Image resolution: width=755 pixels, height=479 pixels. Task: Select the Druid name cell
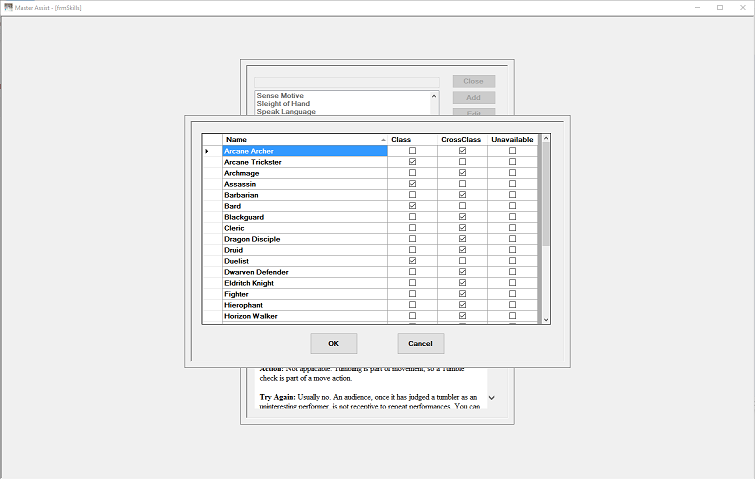coord(305,250)
